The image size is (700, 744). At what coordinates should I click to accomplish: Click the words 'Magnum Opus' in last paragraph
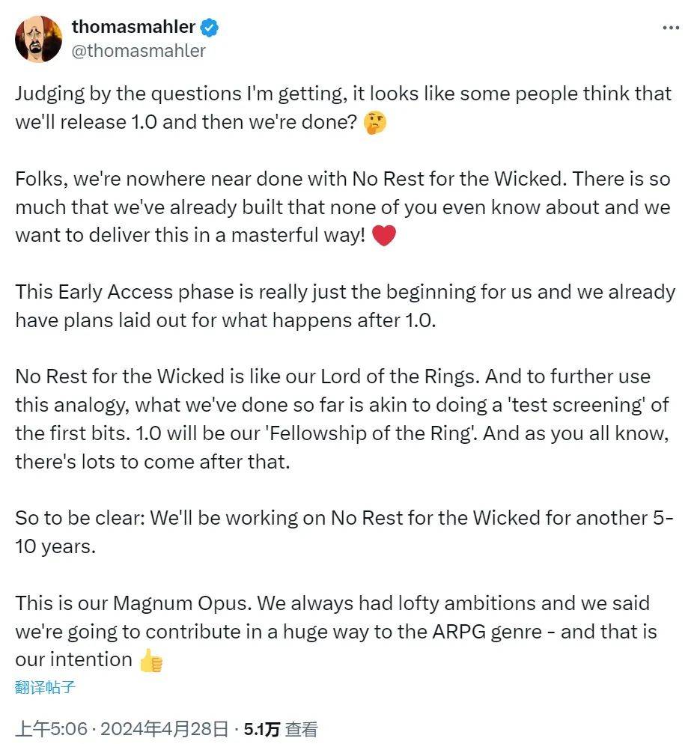(183, 603)
